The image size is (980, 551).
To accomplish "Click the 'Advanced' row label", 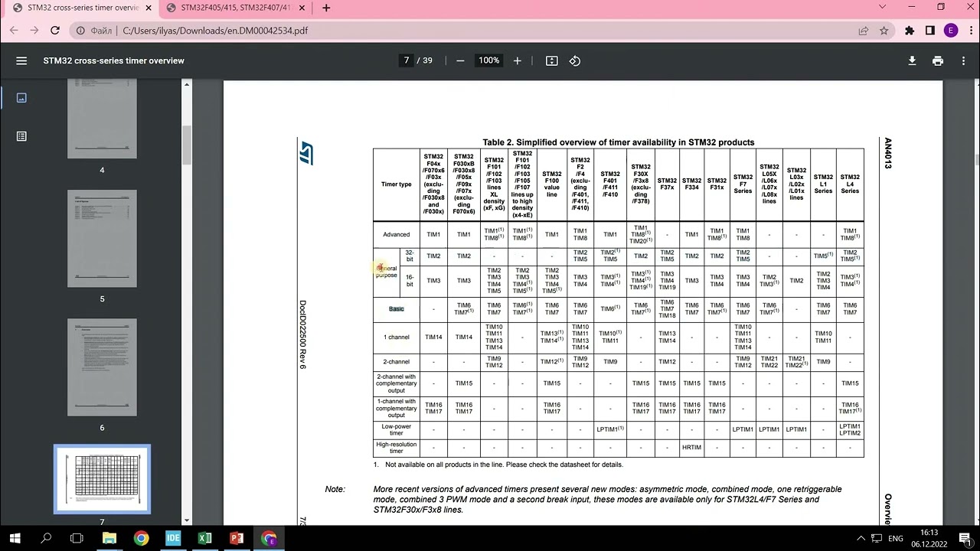I will pos(397,234).
